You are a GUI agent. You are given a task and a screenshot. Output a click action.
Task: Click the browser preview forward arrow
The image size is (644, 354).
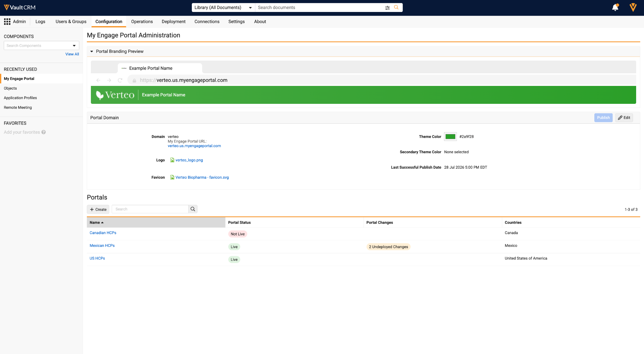click(109, 80)
